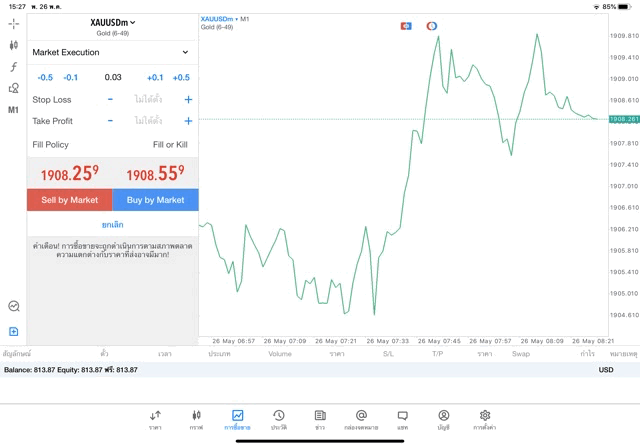Increase the Take Profit value
The height and width of the screenshot is (447, 640).
[188, 121]
